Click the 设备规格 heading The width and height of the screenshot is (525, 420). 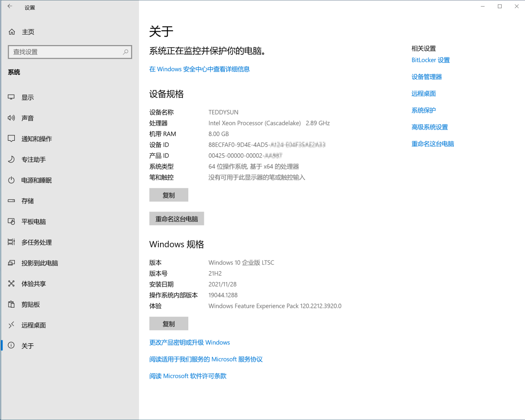(x=167, y=94)
